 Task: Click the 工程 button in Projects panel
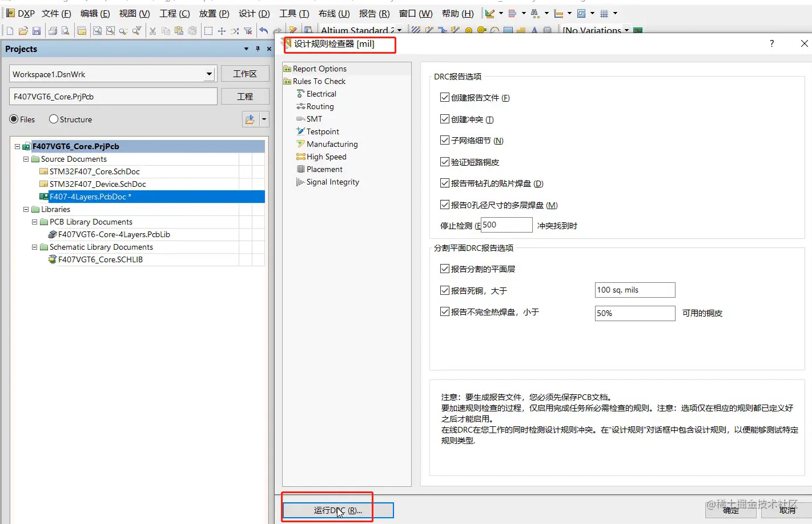tap(245, 97)
